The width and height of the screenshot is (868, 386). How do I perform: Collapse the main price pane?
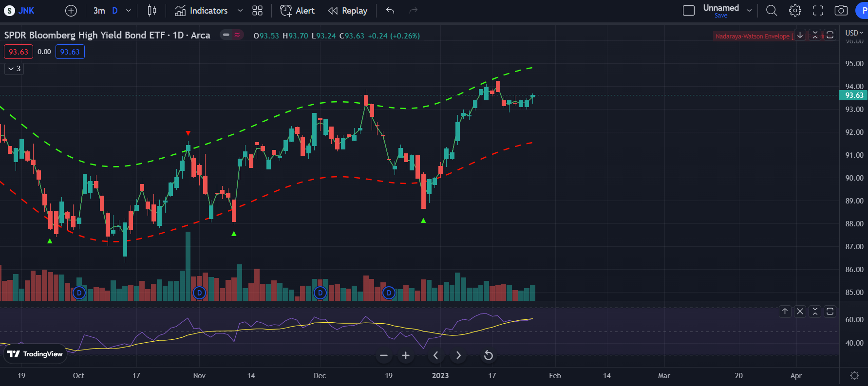tap(815, 35)
